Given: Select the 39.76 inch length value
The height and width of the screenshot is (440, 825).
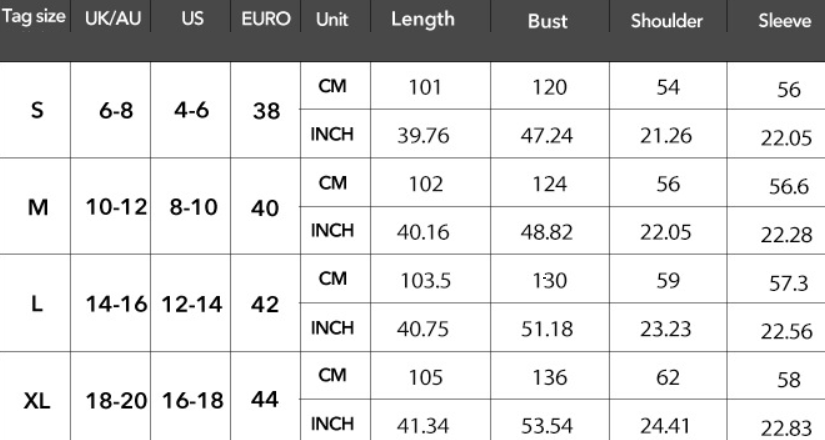Looking at the screenshot, I should coord(422,136).
